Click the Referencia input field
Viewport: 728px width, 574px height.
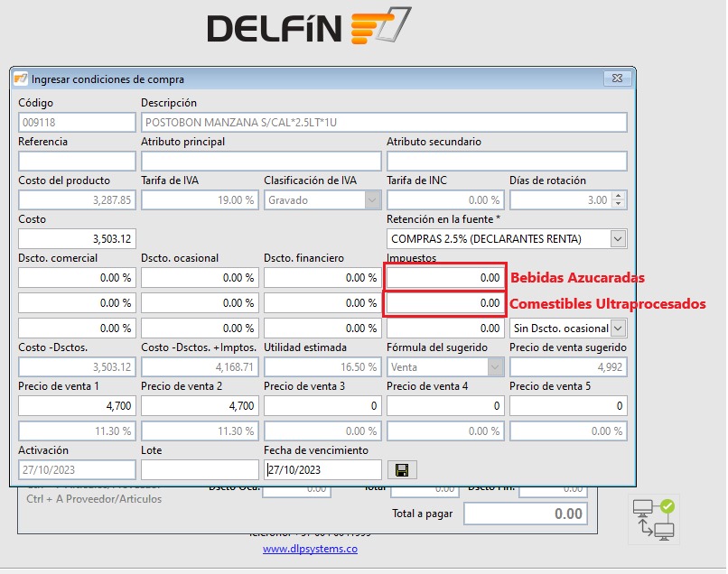point(77,161)
